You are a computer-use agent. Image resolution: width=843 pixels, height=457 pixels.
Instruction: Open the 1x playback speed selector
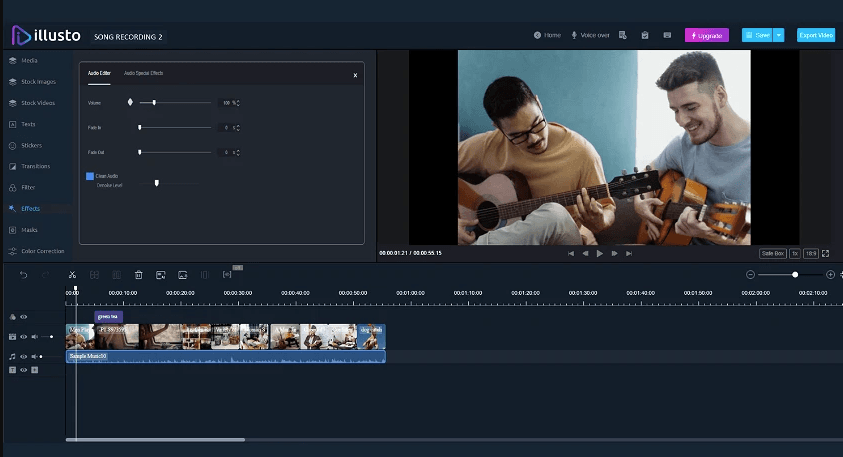pos(795,253)
